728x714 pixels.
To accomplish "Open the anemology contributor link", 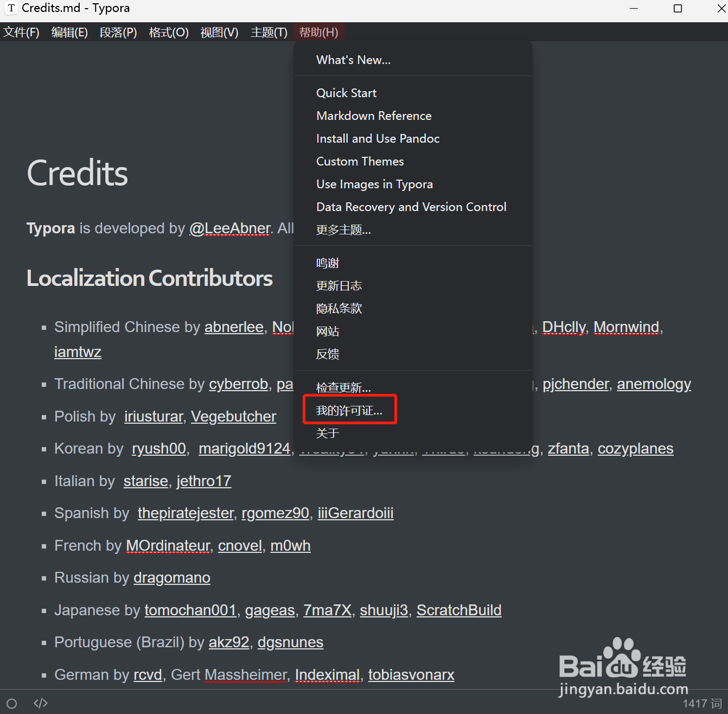I will click(654, 384).
